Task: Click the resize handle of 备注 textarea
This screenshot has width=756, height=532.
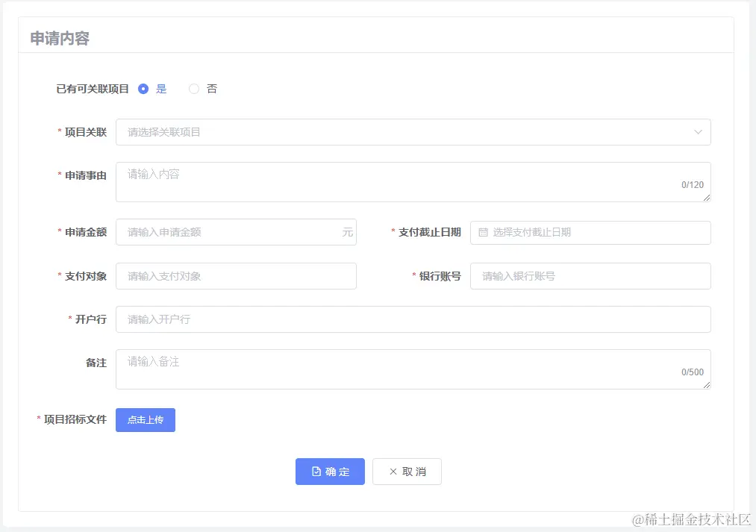Action: pyautogui.click(x=706, y=385)
